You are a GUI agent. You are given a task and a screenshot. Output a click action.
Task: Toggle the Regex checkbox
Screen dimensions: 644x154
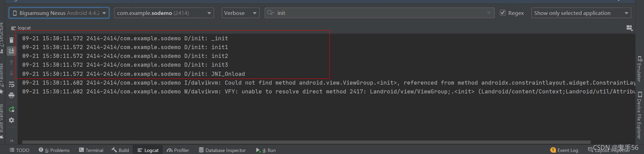pyautogui.click(x=503, y=13)
